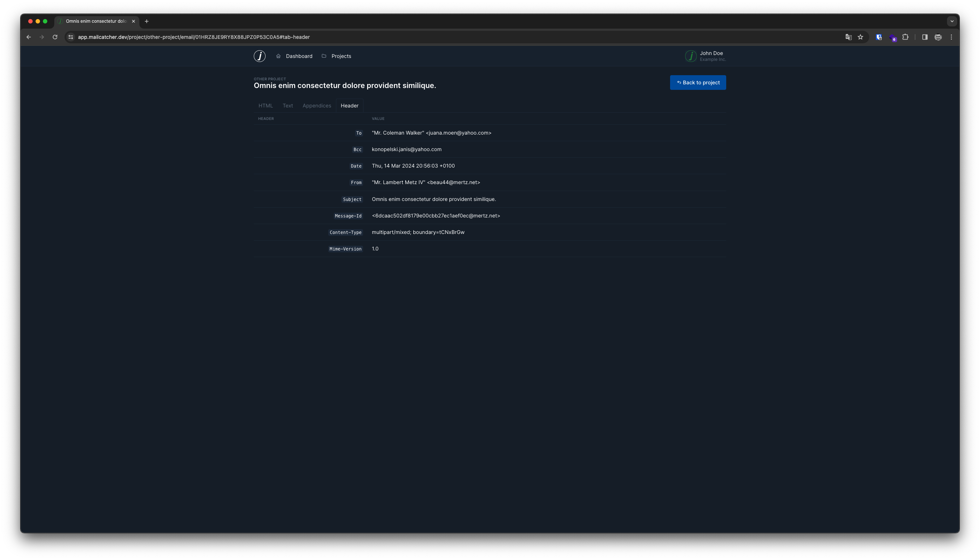Expand the tab search chevron
Screen dimensions: 980x560
pos(952,21)
